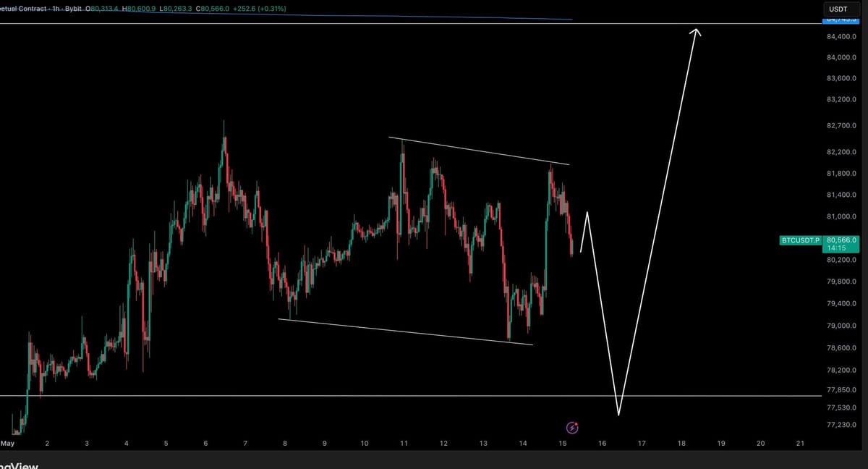The image size is (868, 469).
Task: Click the 80,566.0 current price label
Action: 841,240
